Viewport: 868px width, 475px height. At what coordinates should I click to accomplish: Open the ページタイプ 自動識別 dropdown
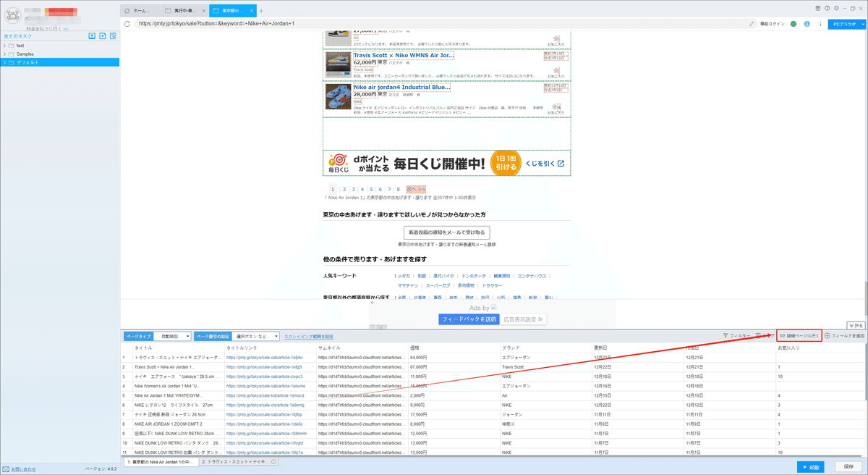click(x=173, y=336)
